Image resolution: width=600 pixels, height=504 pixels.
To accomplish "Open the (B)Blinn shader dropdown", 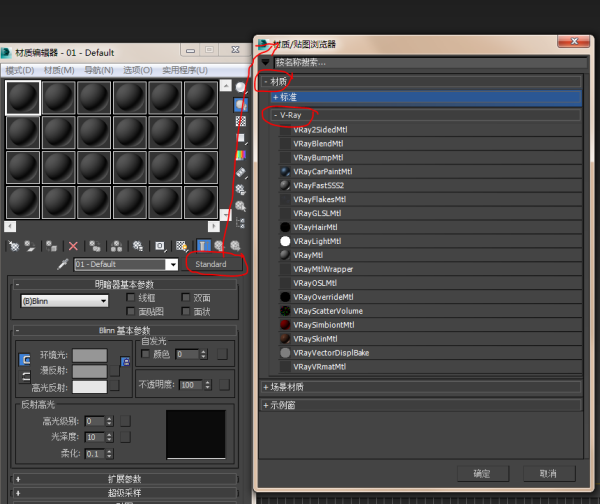I will click(64, 301).
